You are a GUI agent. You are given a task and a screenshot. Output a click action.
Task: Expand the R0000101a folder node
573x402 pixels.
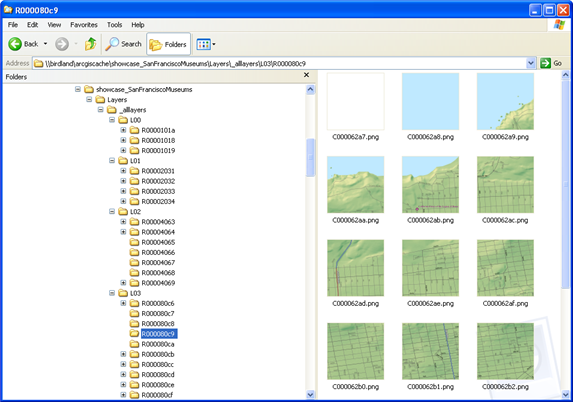[123, 130]
